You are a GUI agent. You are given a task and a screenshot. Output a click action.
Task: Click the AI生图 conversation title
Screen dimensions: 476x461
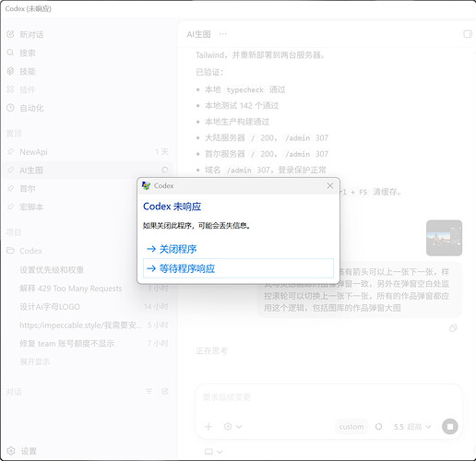tap(199, 34)
